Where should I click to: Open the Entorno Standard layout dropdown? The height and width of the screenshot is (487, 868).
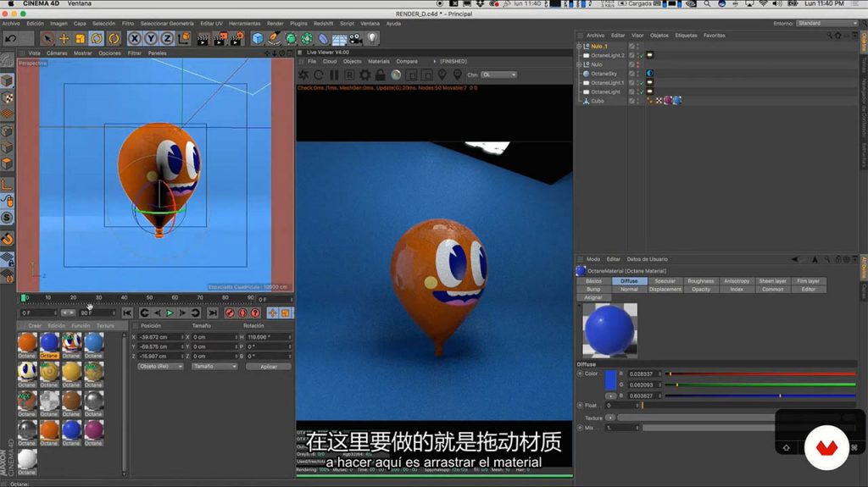827,23
